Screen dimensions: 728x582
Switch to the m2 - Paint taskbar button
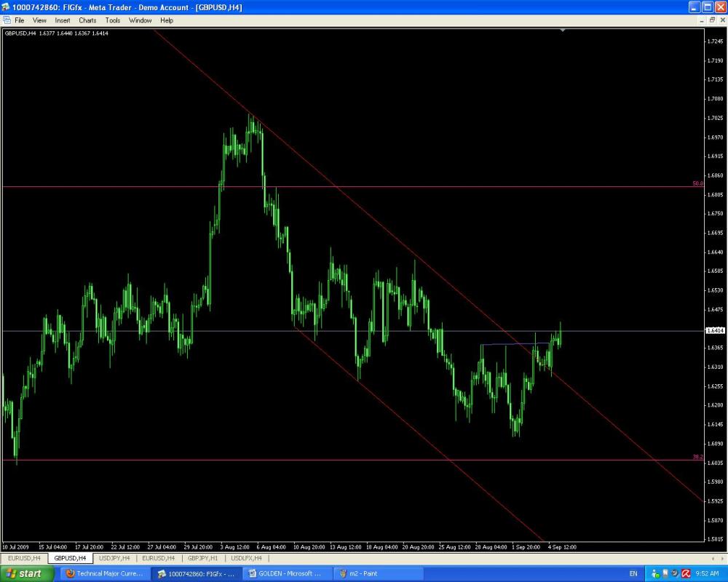[x=377, y=574]
